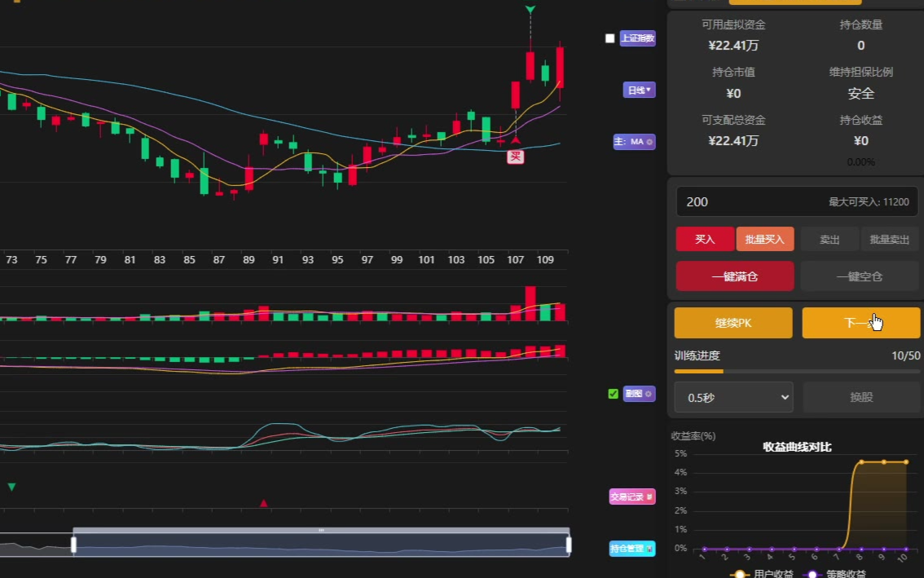924x578 pixels.
Task: Click the right handle of chart range slider
Action: pyautogui.click(x=569, y=545)
